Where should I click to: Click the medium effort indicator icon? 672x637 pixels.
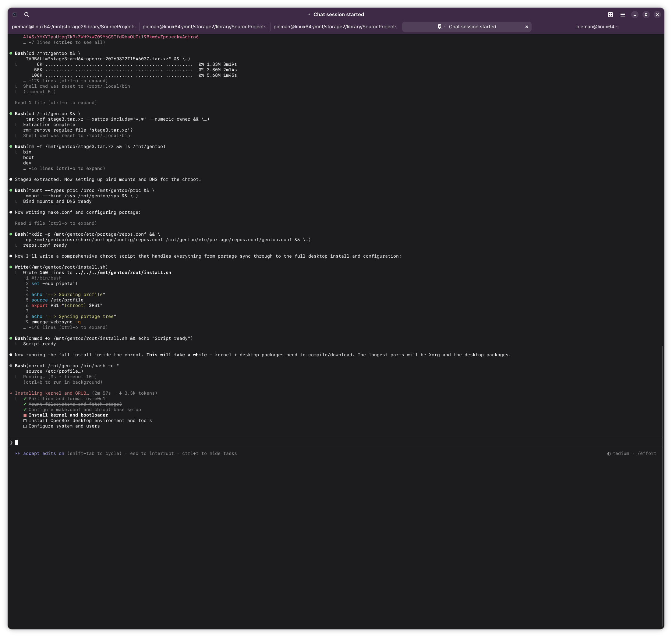coord(609,454)
